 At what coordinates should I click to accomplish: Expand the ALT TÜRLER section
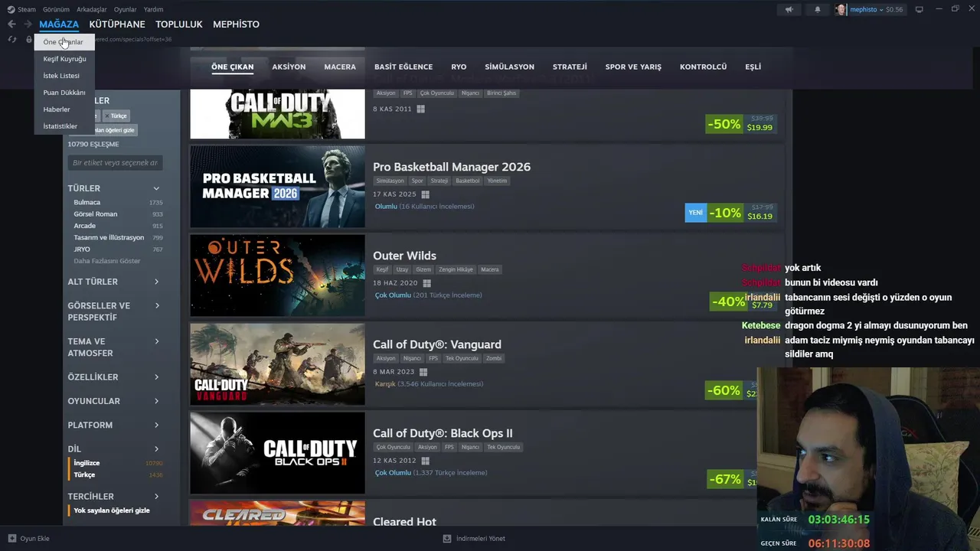(x=156, y=282)
